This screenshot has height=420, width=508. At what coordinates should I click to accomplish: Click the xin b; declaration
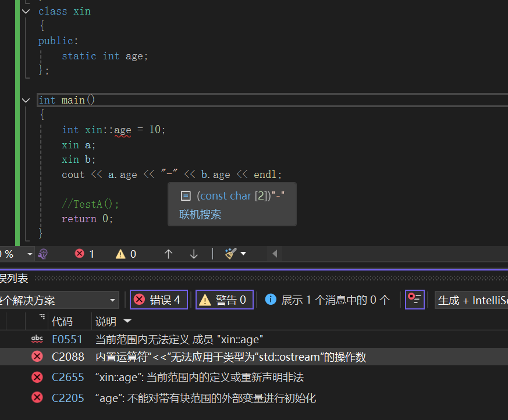tap(79, 159)
